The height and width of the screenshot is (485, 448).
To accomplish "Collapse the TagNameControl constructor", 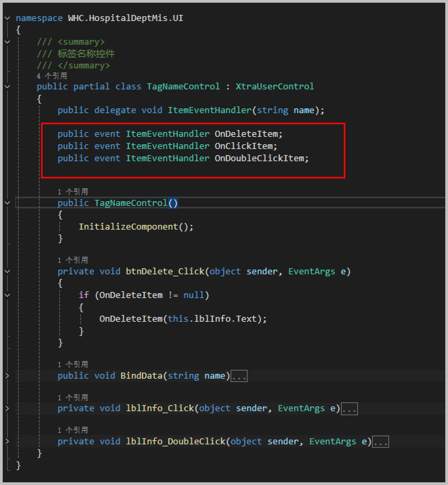I will click(7, 203).
